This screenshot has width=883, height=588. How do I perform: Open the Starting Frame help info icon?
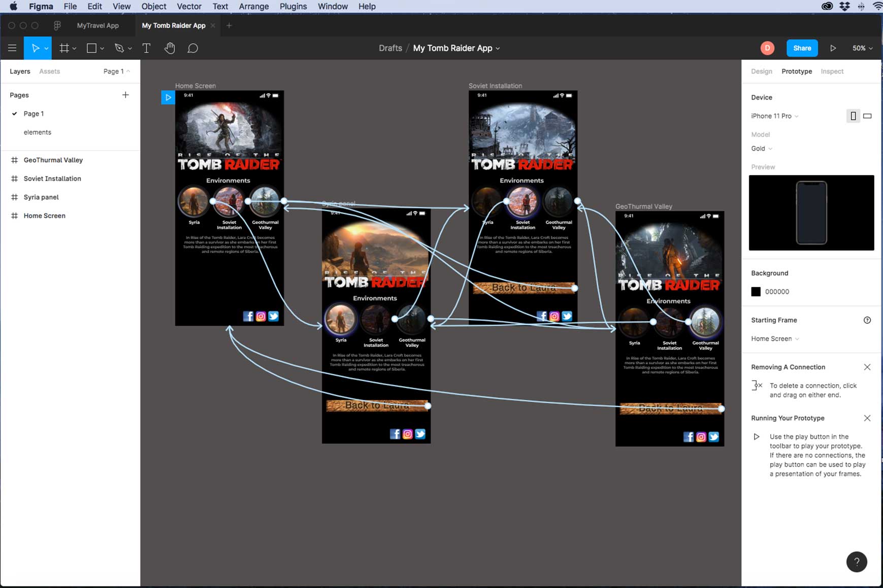pyautogui.click(x=867, y=320)
